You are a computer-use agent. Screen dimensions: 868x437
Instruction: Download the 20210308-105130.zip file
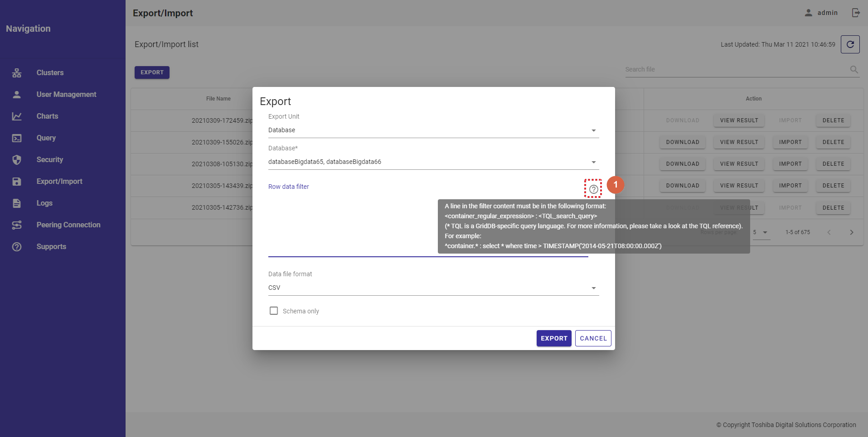[x=683, y=164]
